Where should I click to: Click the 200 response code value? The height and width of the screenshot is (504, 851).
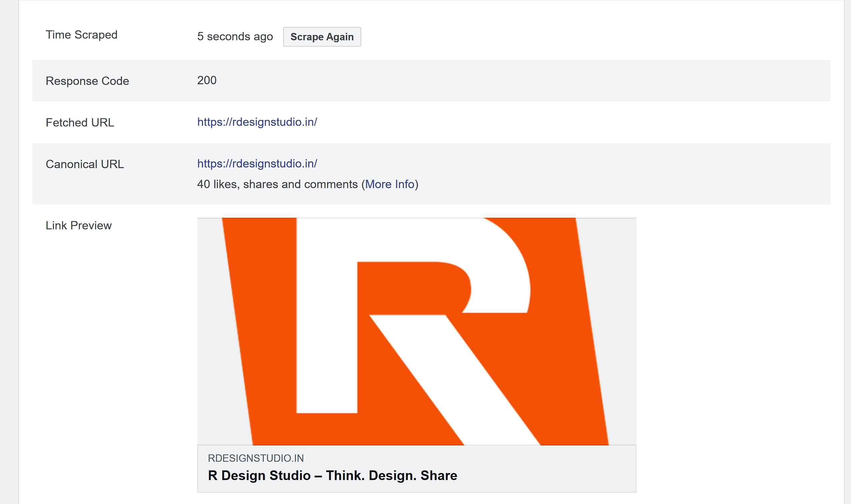207,81
